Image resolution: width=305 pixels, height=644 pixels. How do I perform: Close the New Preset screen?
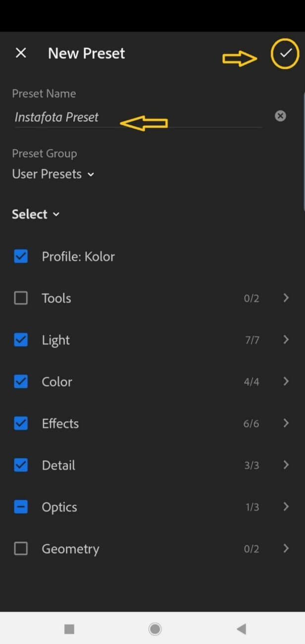(x=21, y=53)
